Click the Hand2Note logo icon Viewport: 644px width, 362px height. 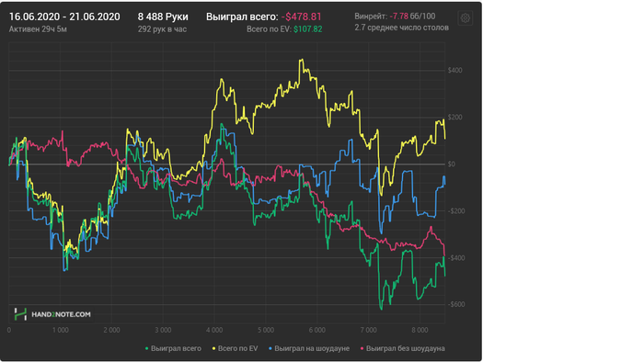(x=20, y=314)
